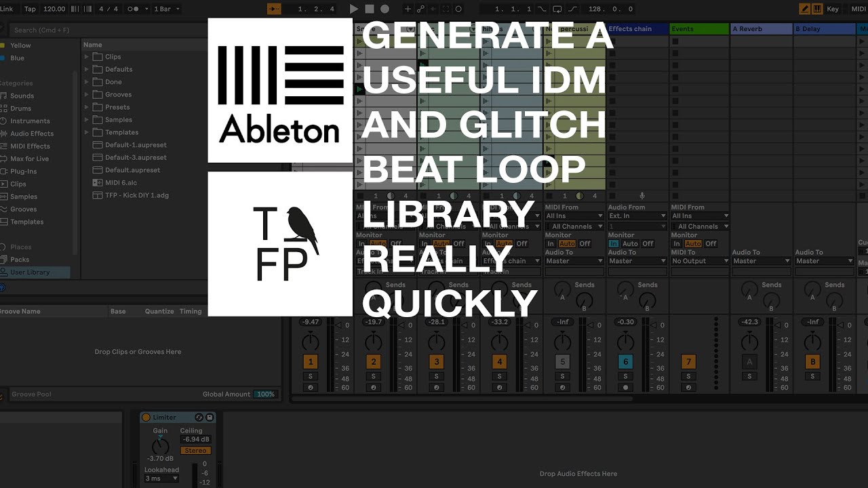The width and height of the screenshot is (868, 488).
Task: Open the Limiter Stereo mode dropdown
Action: [x=195, y=451]
